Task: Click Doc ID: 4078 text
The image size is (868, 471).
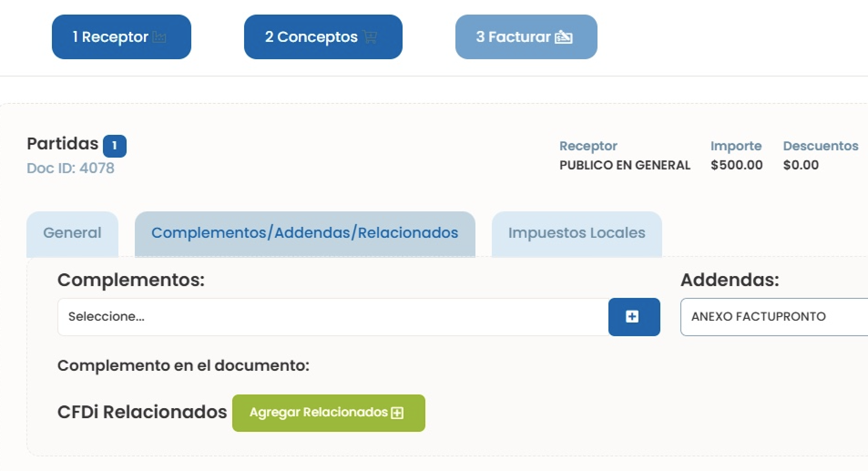Action: coord(71,168)
